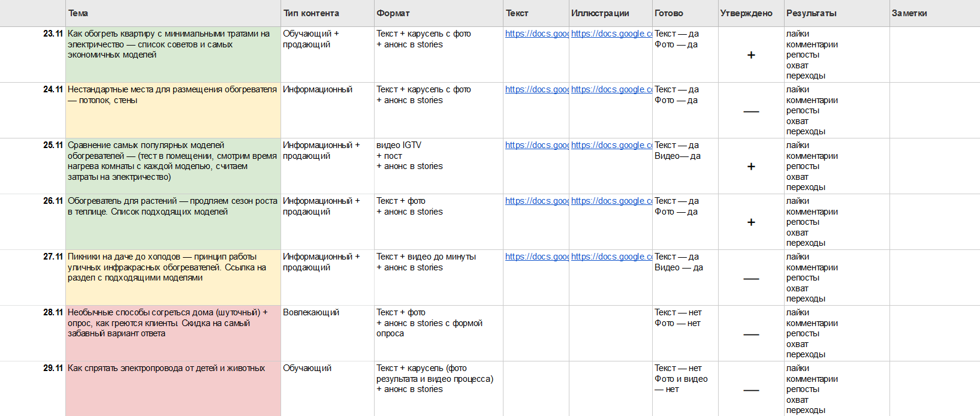Select the plus mark in the 23.11 row
The height and width of the screenshot is (416, 980).
[x=751, y=55]
